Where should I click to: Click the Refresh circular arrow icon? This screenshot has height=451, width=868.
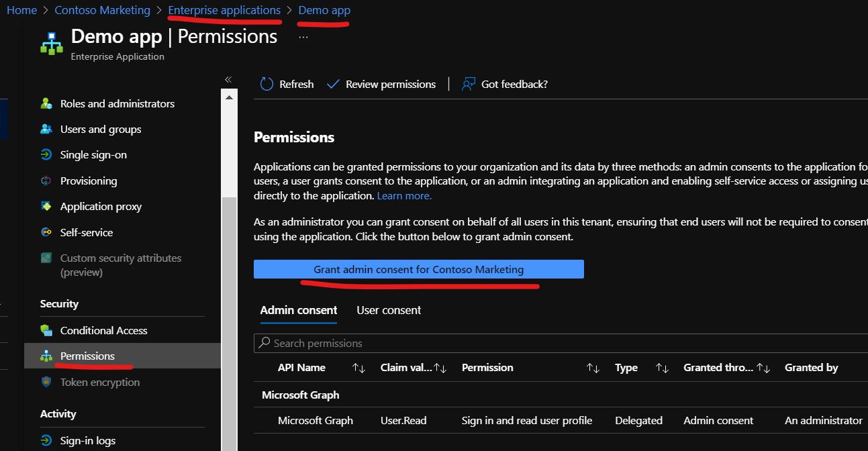coord(267,84)
